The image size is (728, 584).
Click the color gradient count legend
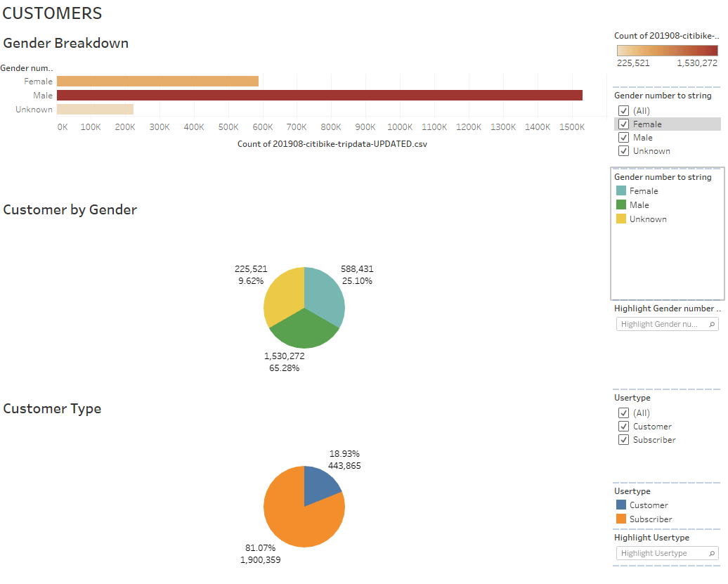coord(666,50)
